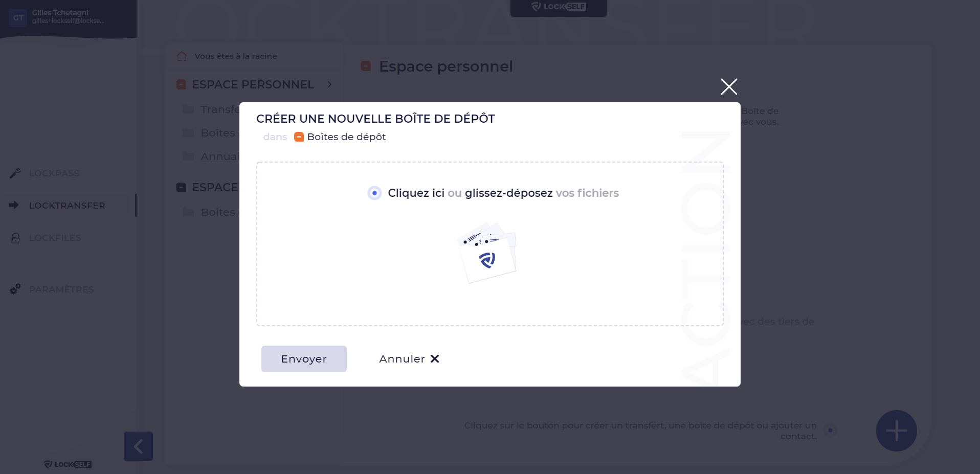Click the LockSelf logo at top center
Screen dimensions: 980x474
pyautogui.click(x=559, y=7)
